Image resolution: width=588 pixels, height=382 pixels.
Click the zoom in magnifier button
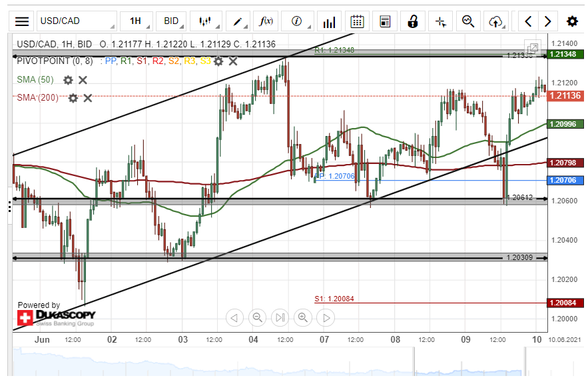tap(303, 317)
